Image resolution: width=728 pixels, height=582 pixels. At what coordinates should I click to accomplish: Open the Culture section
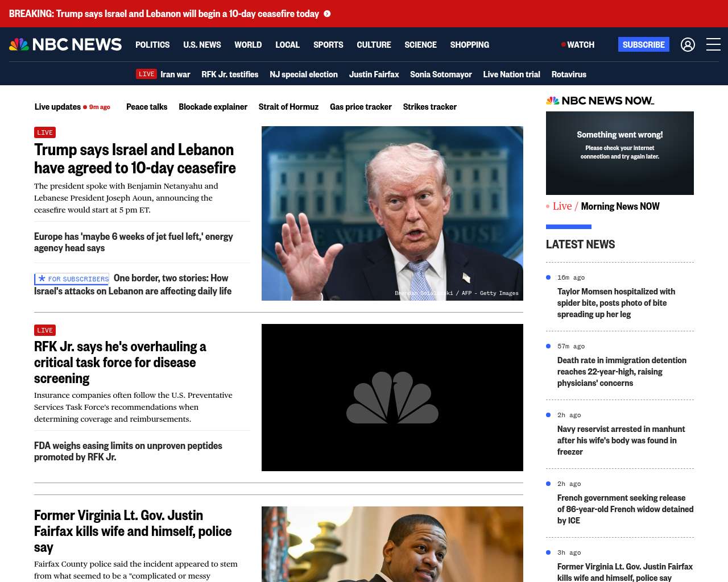click(374, 44)
